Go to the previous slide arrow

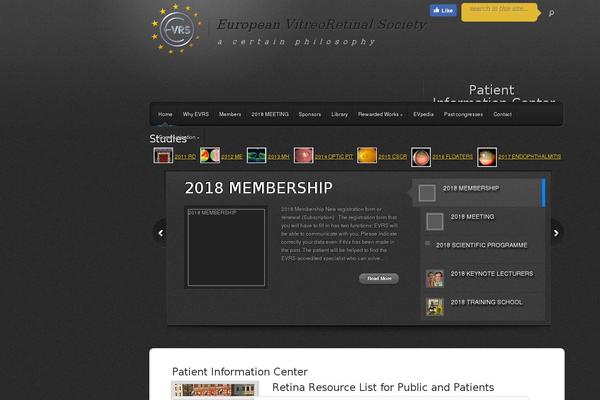(x=161, y=233)
